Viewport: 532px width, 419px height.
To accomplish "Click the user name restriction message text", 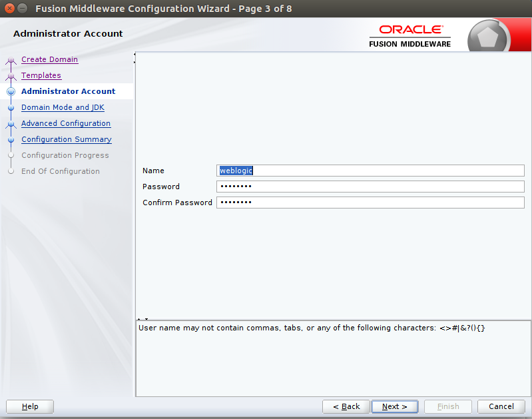I will point(312,328).
